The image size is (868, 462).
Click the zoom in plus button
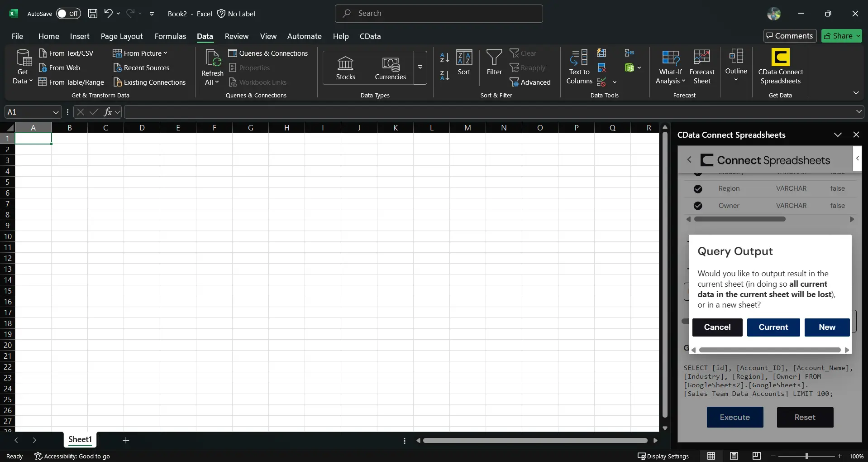click(x=839, y=456)
